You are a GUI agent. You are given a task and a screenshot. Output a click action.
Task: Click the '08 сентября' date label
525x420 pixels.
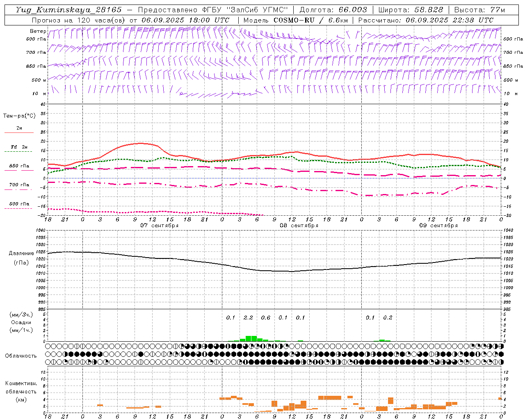(x=299, y=226)
